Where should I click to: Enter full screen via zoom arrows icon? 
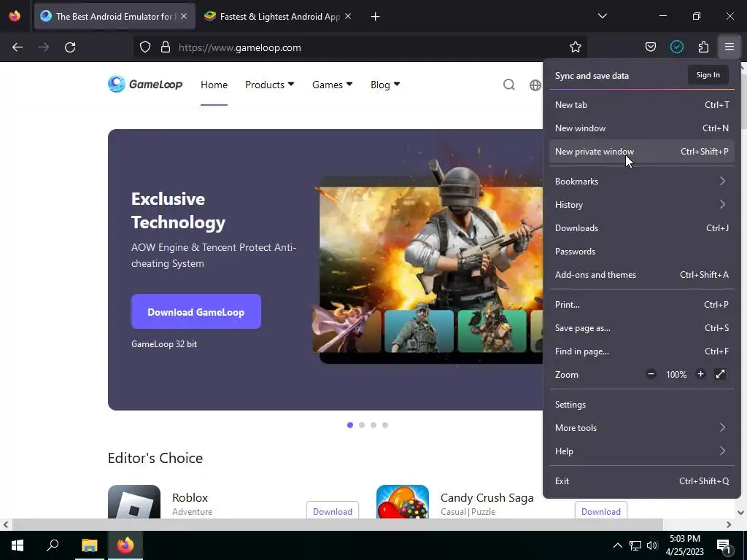[720, 374]
